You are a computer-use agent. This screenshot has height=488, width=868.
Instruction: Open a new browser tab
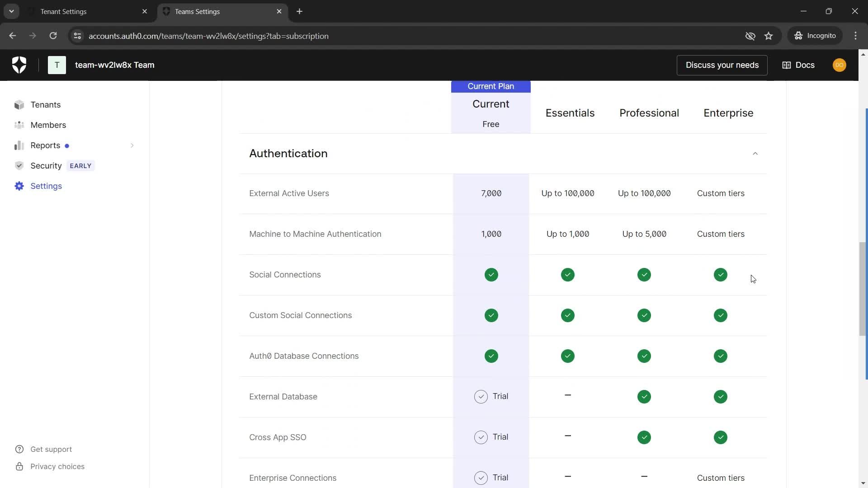pyautogui.click(x=299, y=11)
